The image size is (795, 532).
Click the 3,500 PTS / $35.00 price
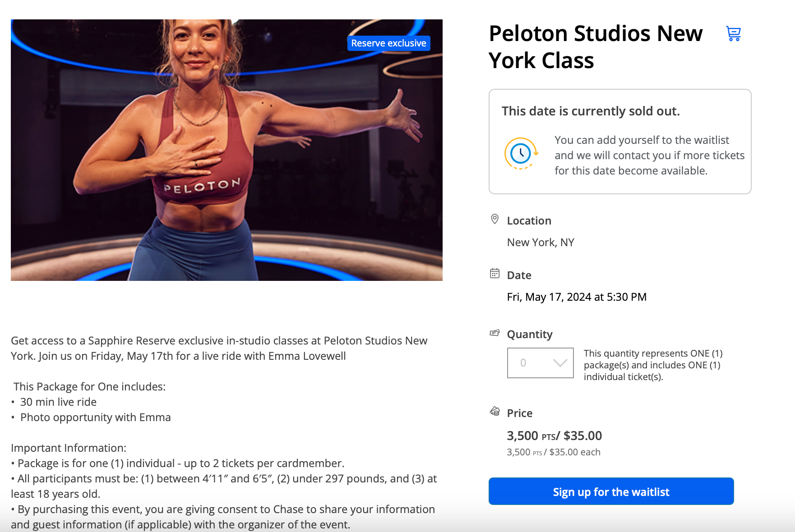[554, 436]
